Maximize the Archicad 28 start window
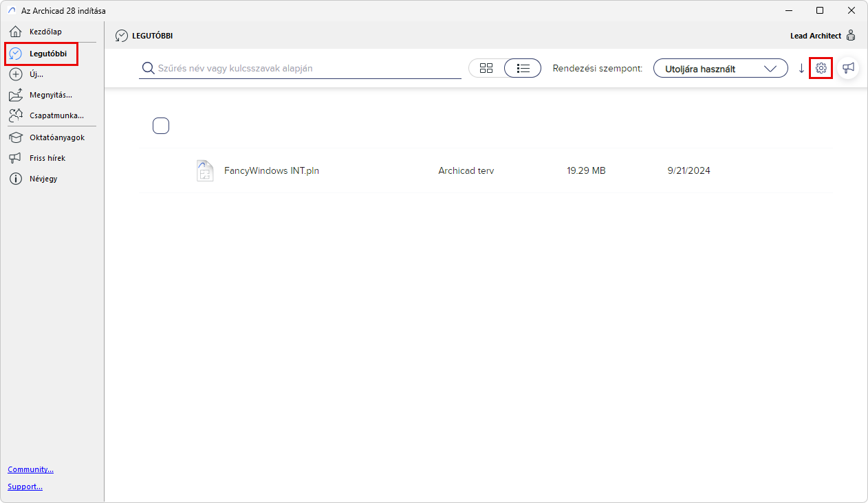This screenshot has height=503, width=868. pos(820,10)
